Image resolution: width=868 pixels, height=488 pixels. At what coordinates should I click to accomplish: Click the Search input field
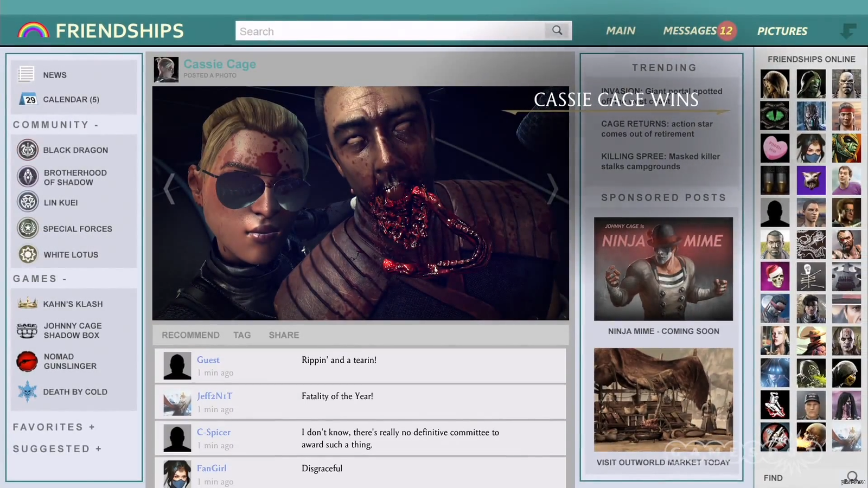pos(391,31)
